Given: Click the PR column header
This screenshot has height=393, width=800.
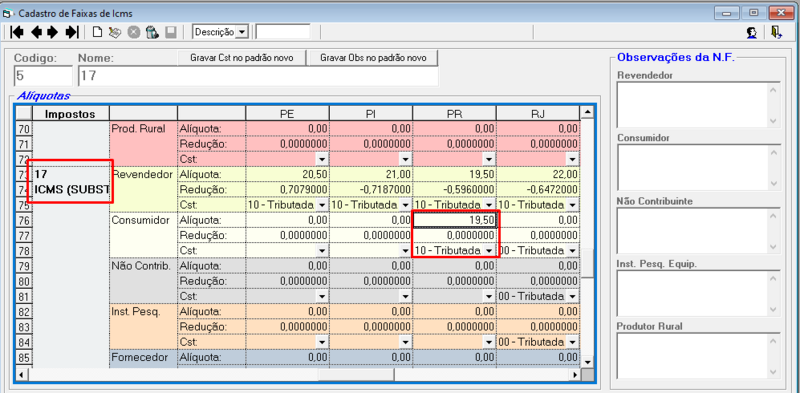Looking at the screenshot, I should click(454, 114).
